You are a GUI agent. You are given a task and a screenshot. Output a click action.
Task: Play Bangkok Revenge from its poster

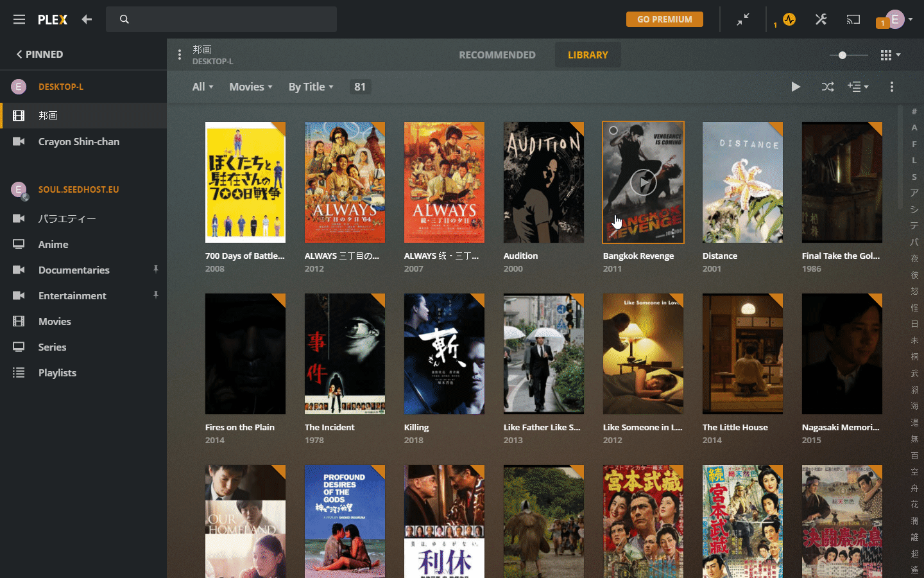click(643, 182)
